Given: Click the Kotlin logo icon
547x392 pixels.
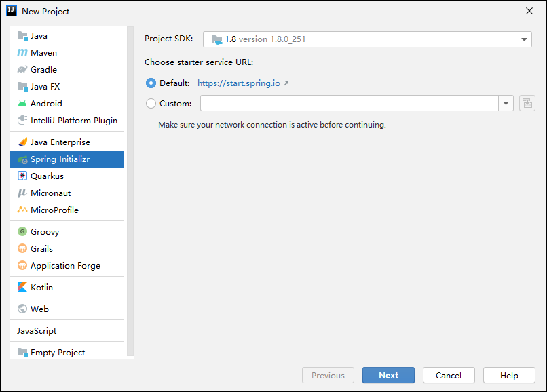Looking at the screenshot, I should pyautogui.click(x=22, y=287).
